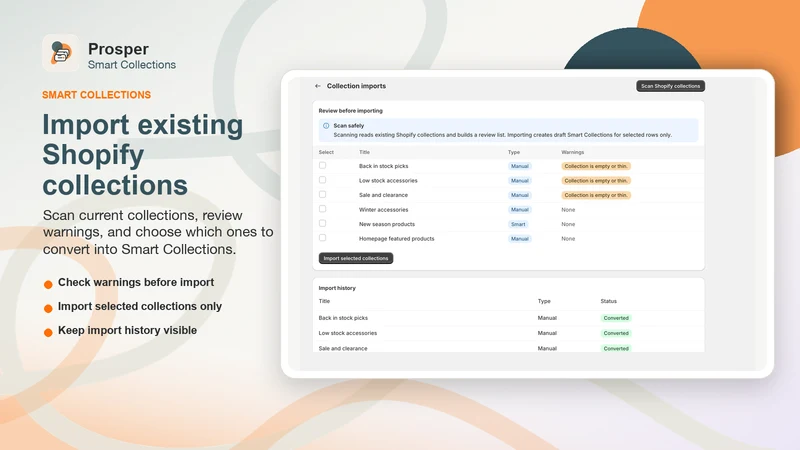Viewport: 800px width, 450px height.
Task: Click the Status column header in Import history
Action: click(x=608, y=301)
